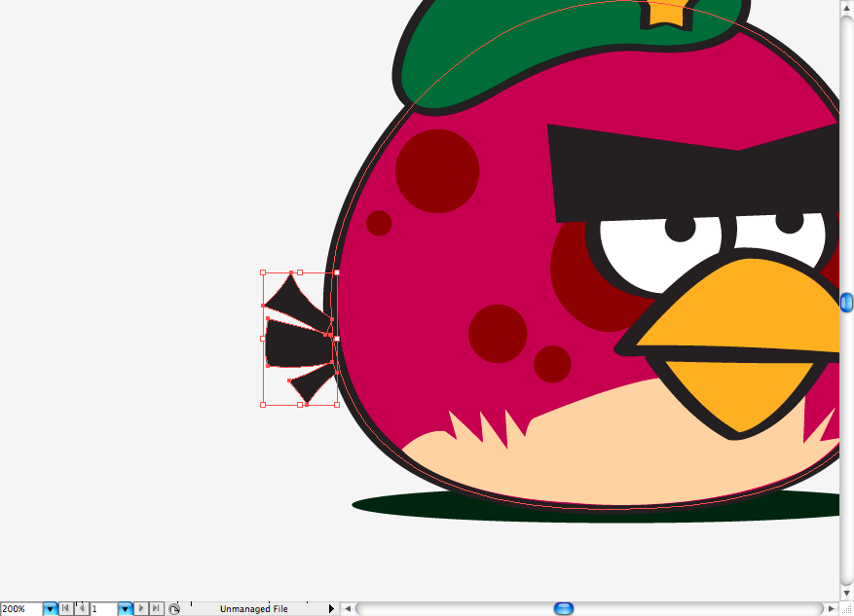Open the zoom level dropdown arrow

coord(50,609)
